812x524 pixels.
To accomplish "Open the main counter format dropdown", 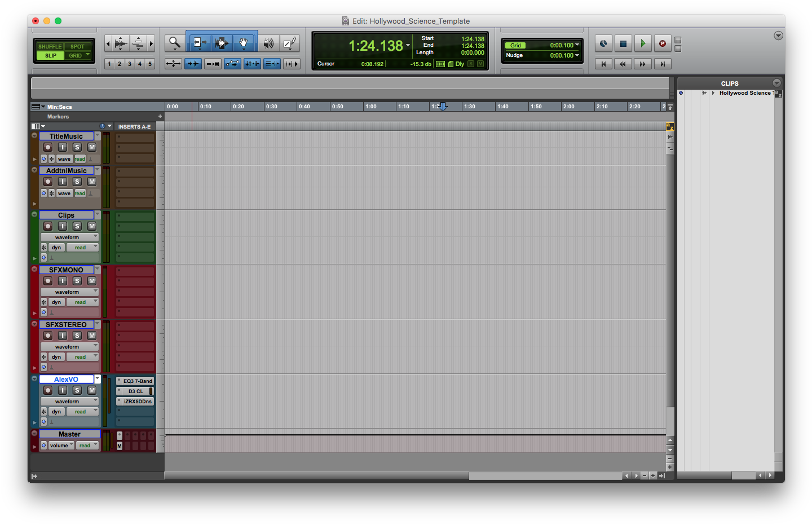I will pyautogui.click(x=408, y=45).
